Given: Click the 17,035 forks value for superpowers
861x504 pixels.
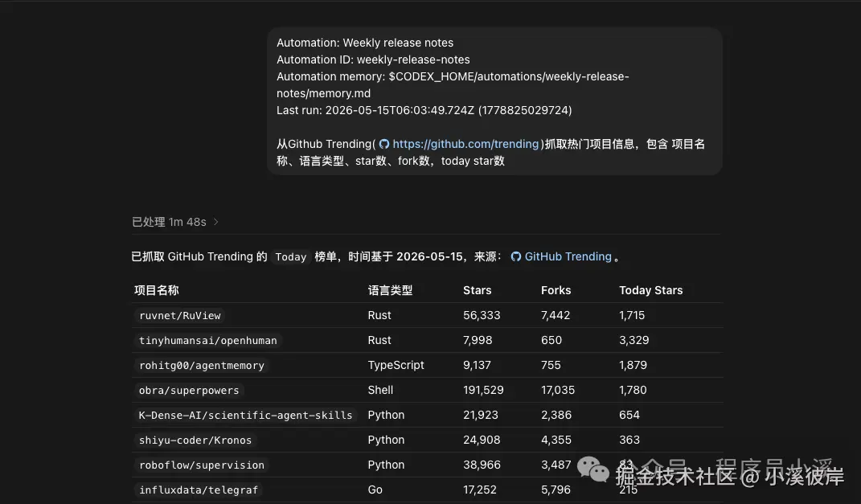Looking at the screenshot, I should [558, 390].
